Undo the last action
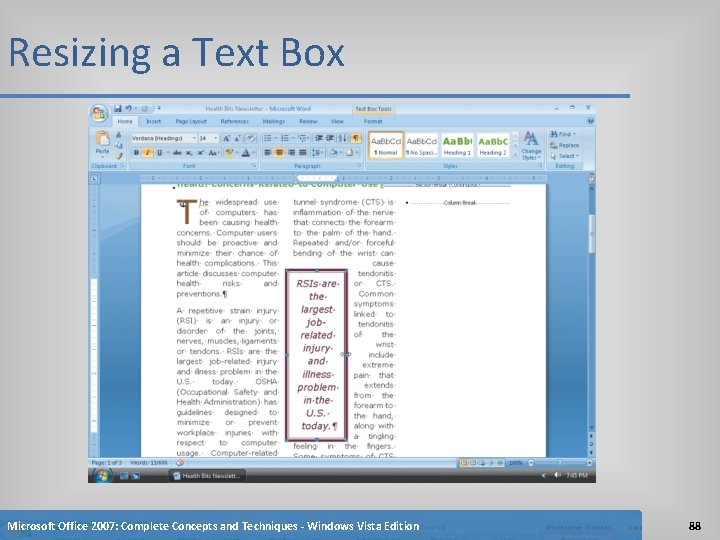 (129, 108)
